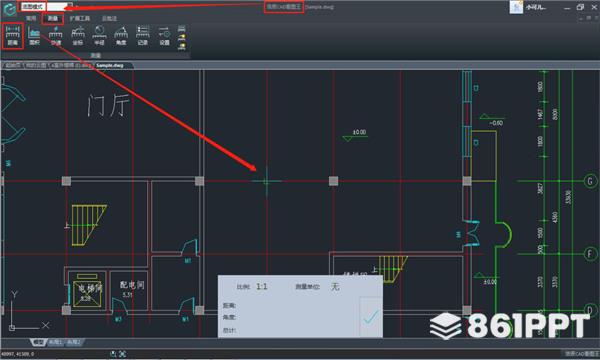Select the radius (半径) measure tool
Image resolution: width=600 pixels, height=360 pixels.
[99, 36]
